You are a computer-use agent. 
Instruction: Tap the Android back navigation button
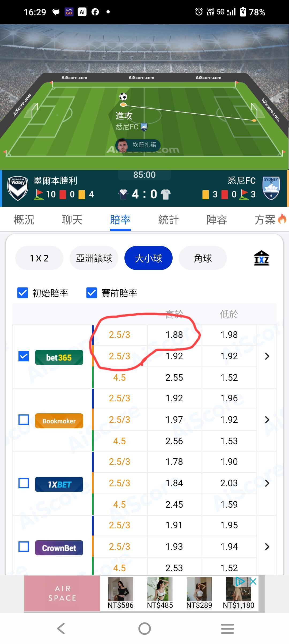[61, 628]
